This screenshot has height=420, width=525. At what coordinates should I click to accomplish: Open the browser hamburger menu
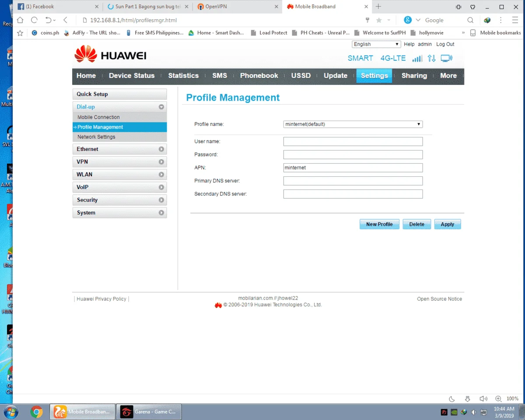coord(515,20)
